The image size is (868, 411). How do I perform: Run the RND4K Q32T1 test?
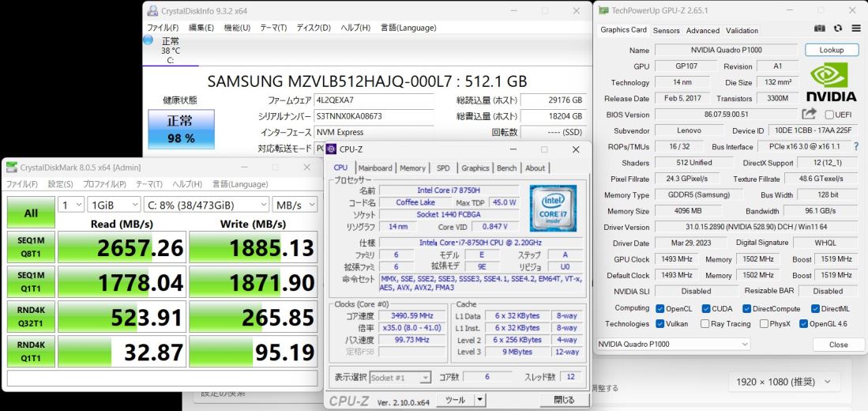coord(31,317)
